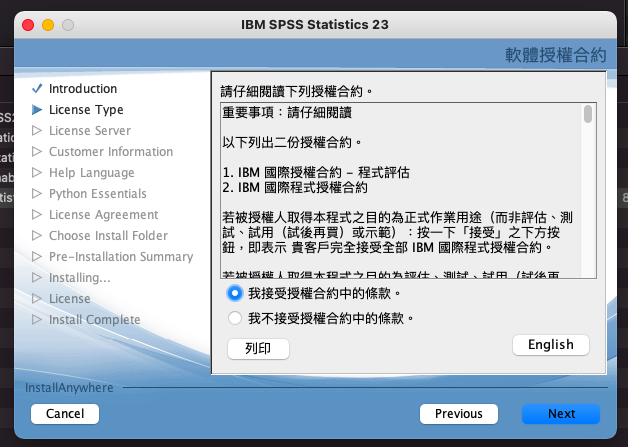The image size is (628, 447).
Task: Click the Introduction step label
Action: 83,89
